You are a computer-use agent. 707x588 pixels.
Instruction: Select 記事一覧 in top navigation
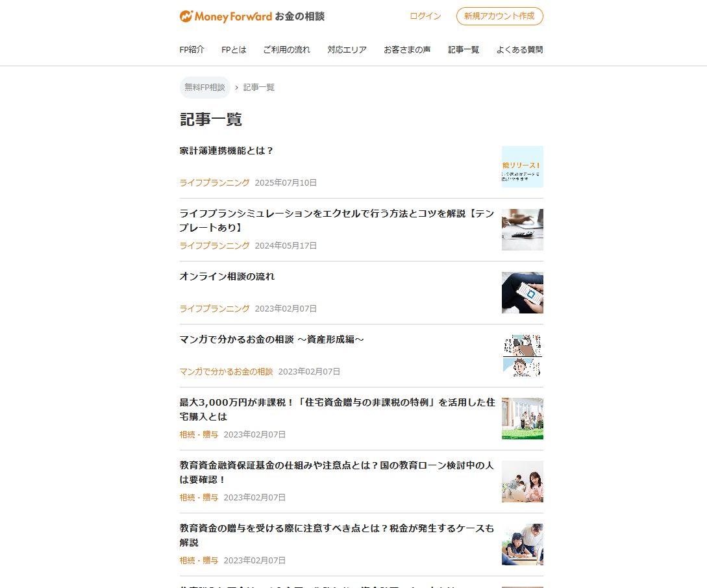[x=464, y=50]
